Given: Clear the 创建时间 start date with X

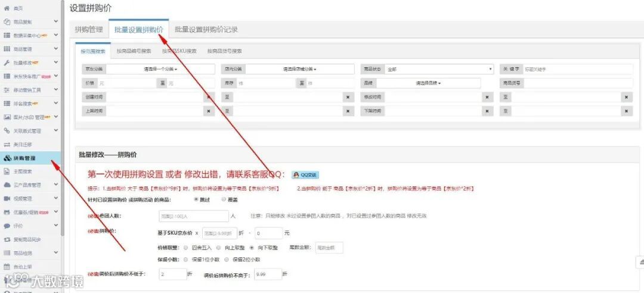Looking at the screenshot, I should pos(209,97).
